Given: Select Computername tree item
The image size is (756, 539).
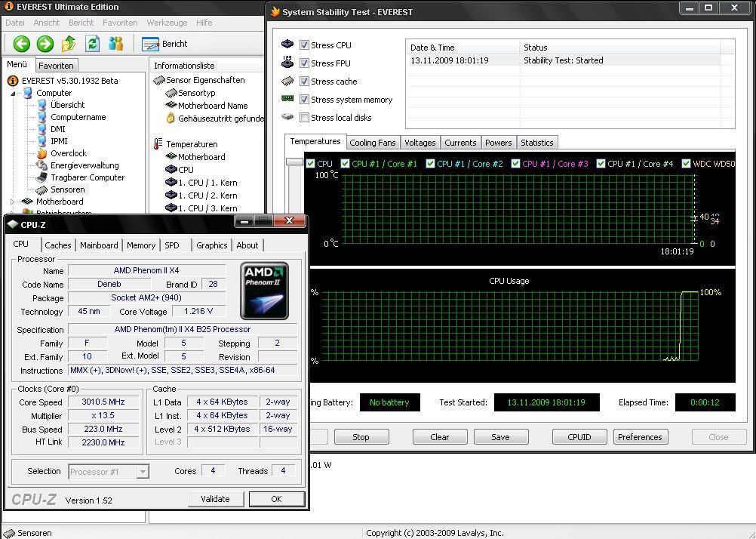Looking at the screenshot, I should coord(78,117).
